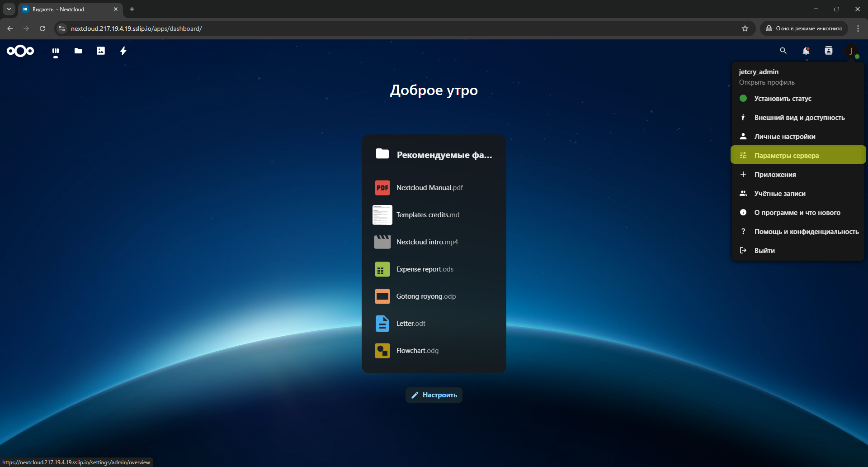Screen dimensions: 868x467
Task: Open Nextcloud intro.mp4 file
Action: (434, 242)
